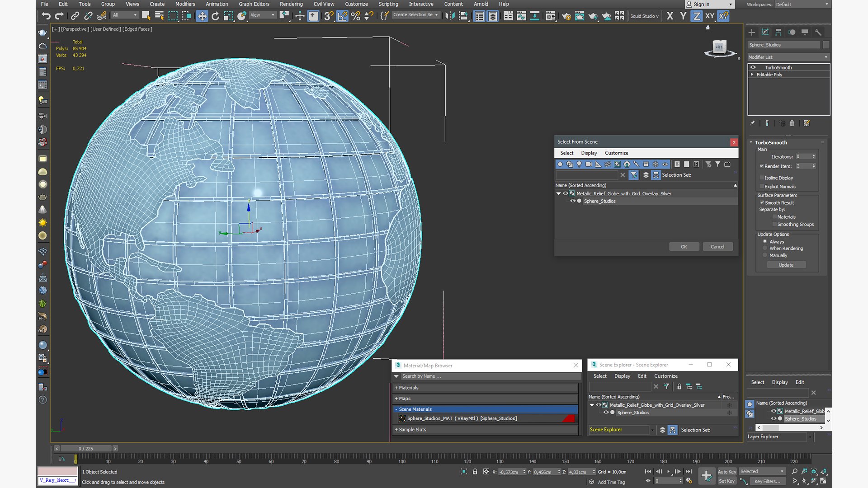
Task: Open Display menu in Scene Explorer window
Action: coord(622,376)
